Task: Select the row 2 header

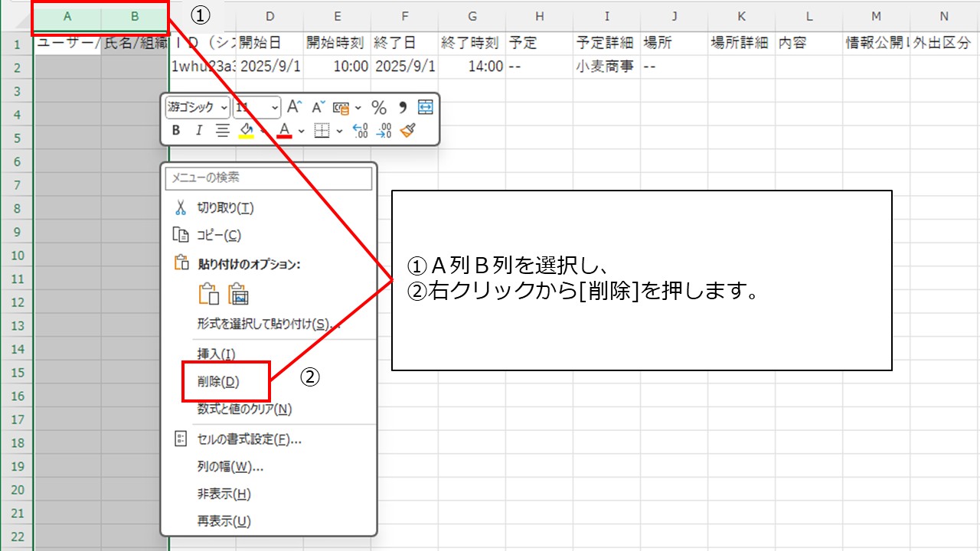Action: click(17, 67)
